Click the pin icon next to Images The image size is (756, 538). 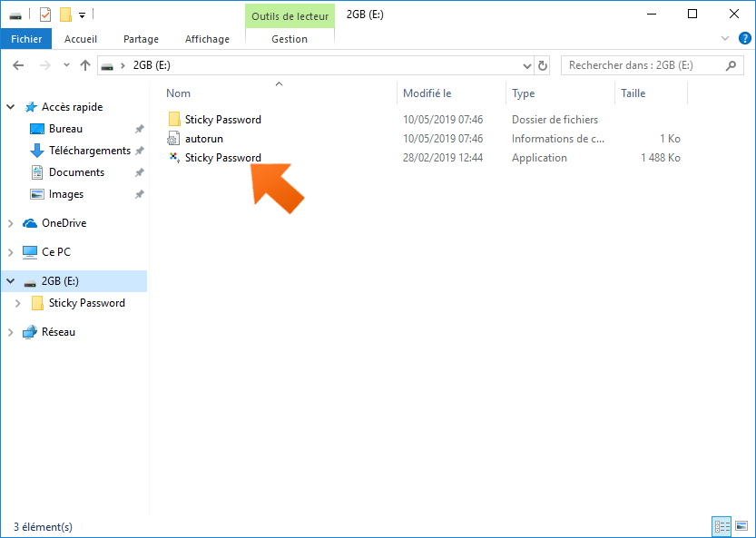140,194
